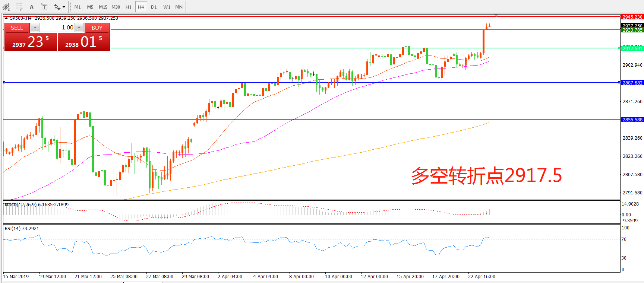
Task: Click the SELL button
Action: coord(17,28)
